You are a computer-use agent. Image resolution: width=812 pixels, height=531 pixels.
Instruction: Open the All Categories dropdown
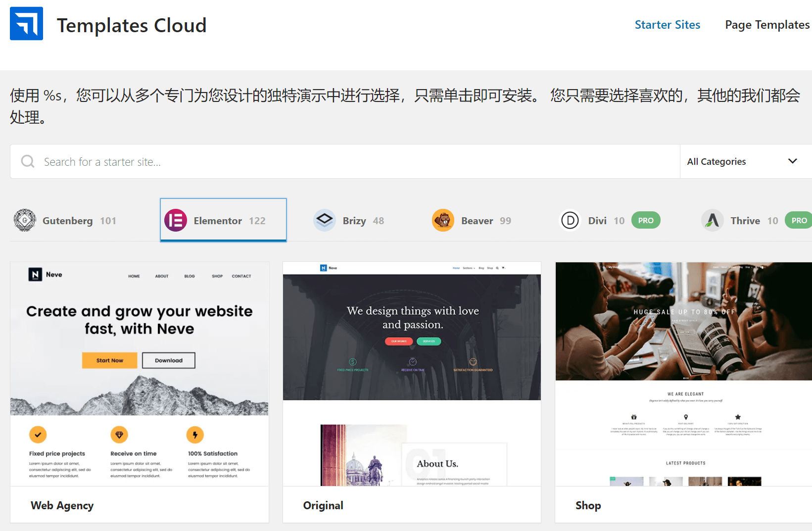[746, 161]
